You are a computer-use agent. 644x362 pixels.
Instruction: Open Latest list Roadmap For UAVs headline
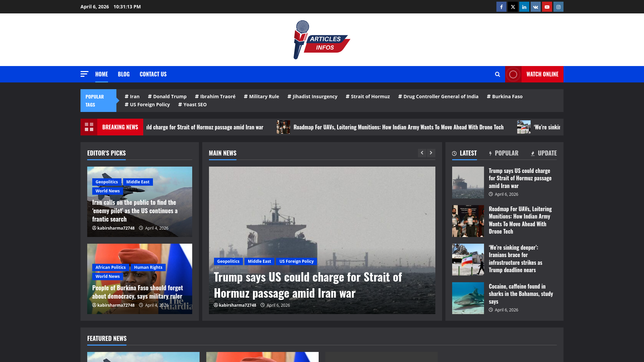(x=520, y=220)
